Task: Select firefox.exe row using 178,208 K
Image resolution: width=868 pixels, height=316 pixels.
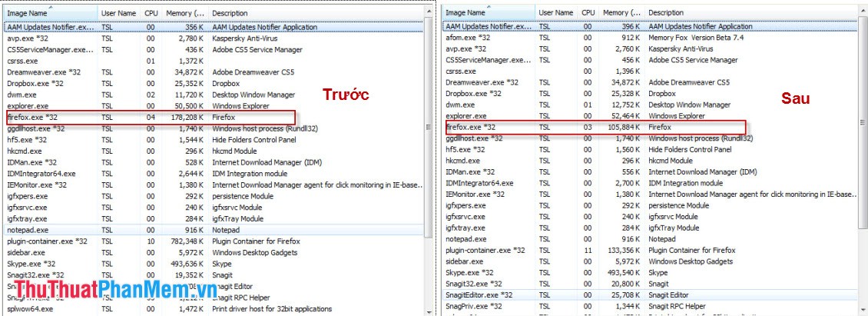Action: click(x=214, y=118)
